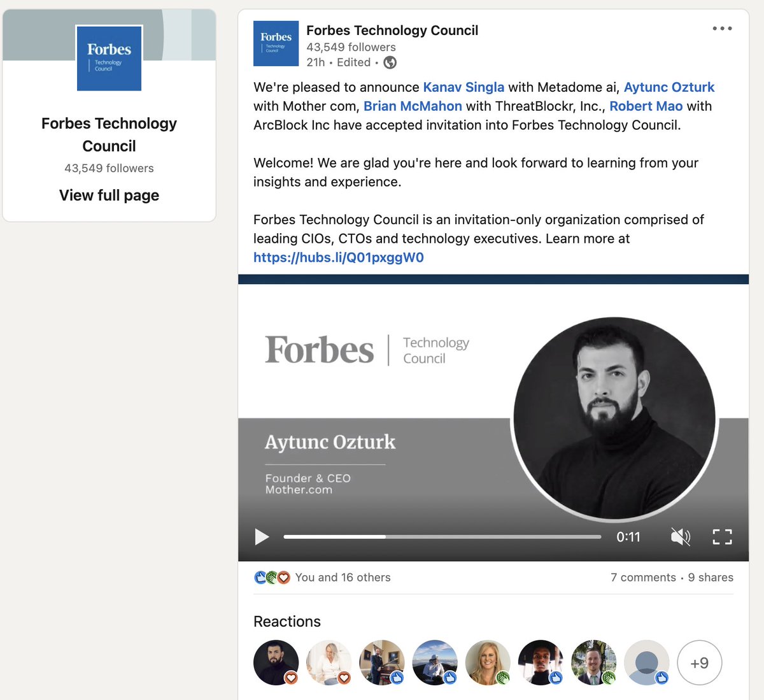Click Forbes logo in the left sidebar card
The image size is (764, 700).
tap(109, 58)
